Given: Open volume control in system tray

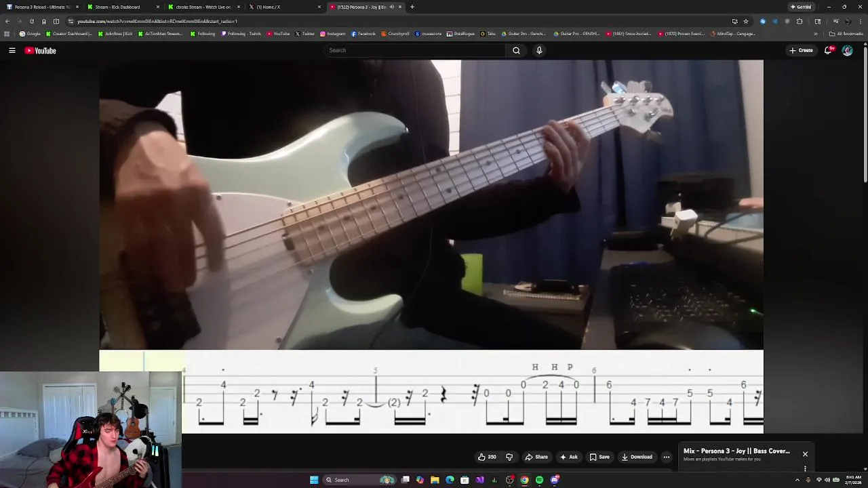Looking at the screenshot, I should pyautogui.click(x=827, y=480).
